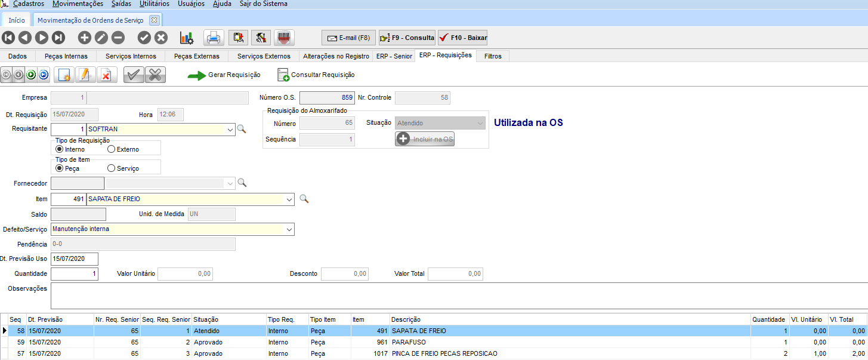Screen dimensions: 868x360
Task: Jump to last record in main toolbar
Action: click(58, 38)
